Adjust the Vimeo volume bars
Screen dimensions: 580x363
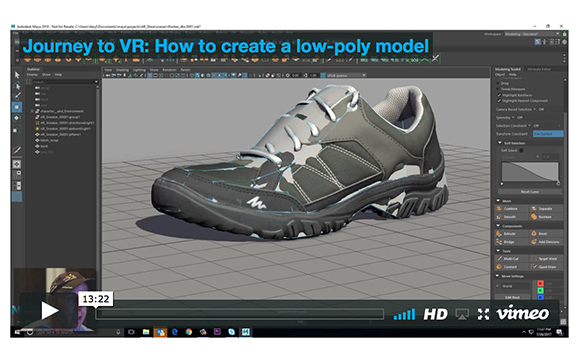pos(404,314)
